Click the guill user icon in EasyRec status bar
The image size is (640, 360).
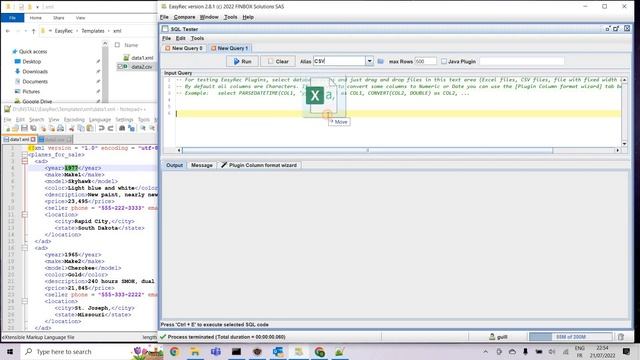[492, 337]
